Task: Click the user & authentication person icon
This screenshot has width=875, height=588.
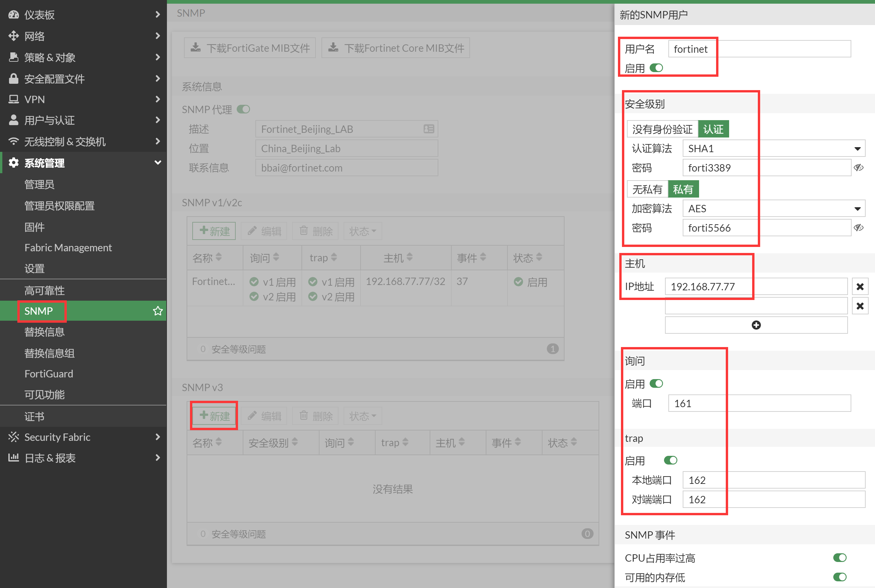Action: [x=13, y=120]
